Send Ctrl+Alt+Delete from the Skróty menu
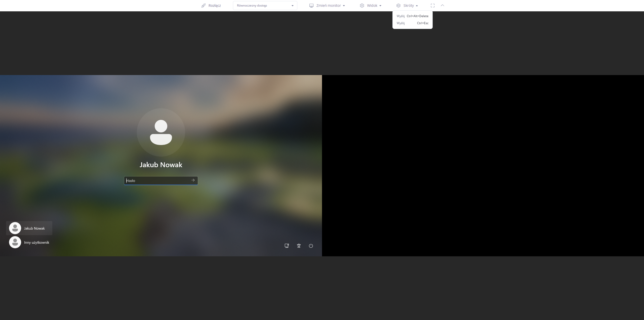 click(412, 16)
